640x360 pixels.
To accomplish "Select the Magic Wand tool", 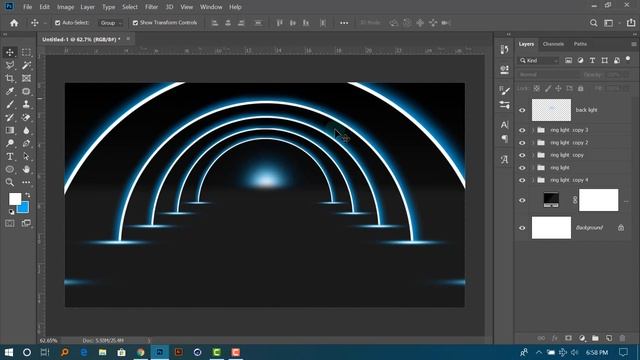I will coord(26,65).
